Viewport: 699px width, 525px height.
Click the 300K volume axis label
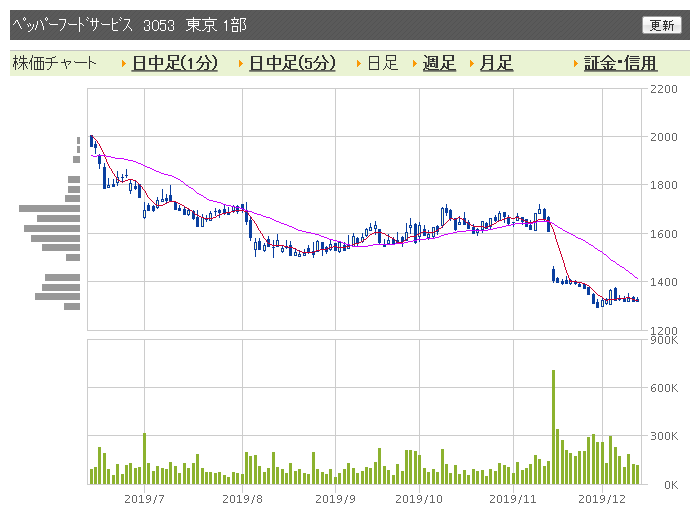click(664, 436)
